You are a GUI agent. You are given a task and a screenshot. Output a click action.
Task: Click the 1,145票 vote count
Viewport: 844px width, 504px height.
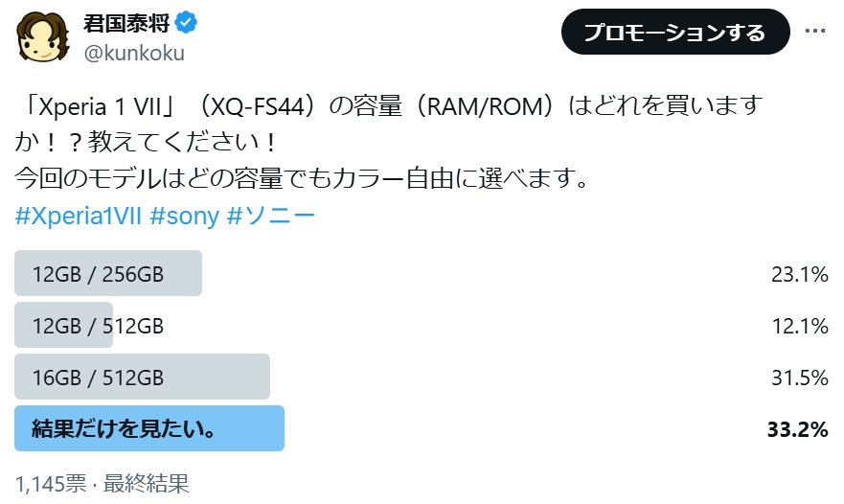click(x=51, y=484)
